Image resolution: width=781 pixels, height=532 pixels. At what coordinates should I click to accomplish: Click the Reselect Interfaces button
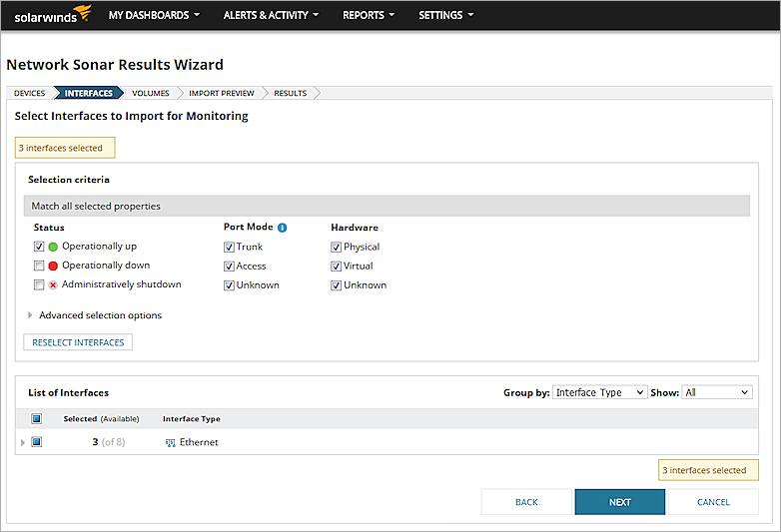(78, 342)
